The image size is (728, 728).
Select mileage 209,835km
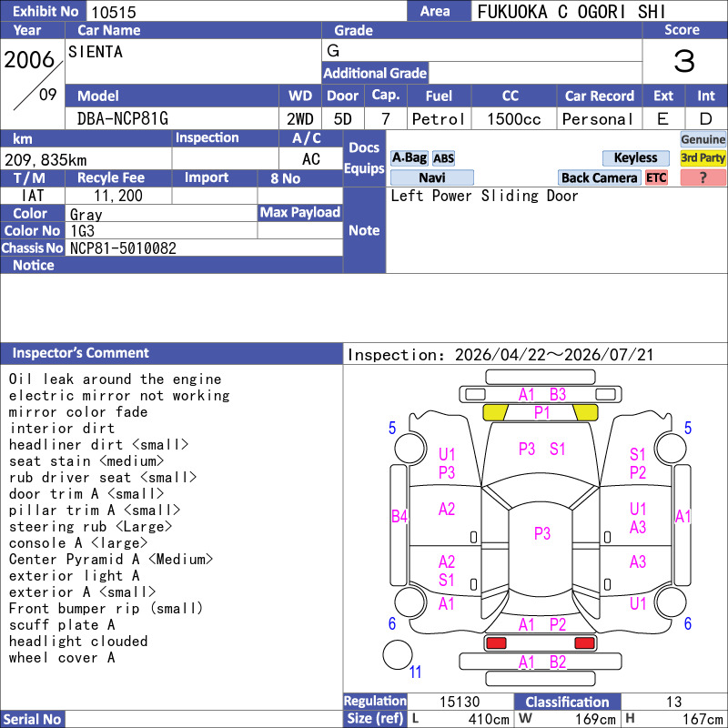45,160
